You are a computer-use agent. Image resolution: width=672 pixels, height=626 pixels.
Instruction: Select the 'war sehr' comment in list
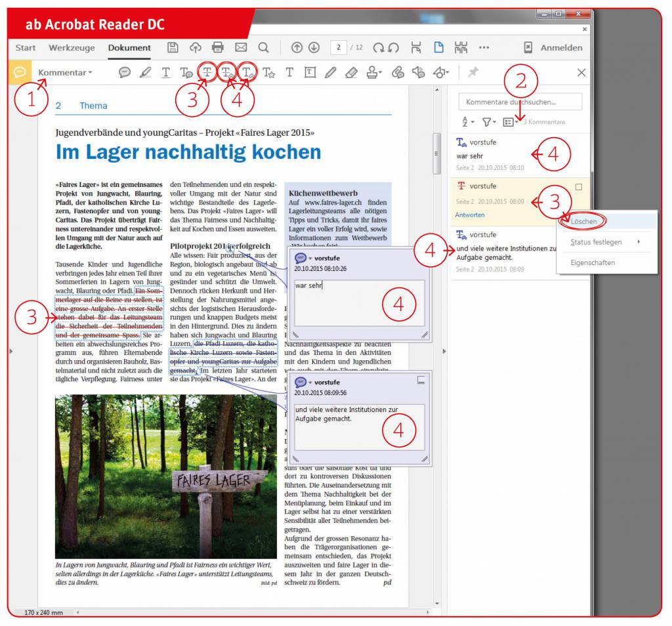pyautogui.click(x=520, y=155)
